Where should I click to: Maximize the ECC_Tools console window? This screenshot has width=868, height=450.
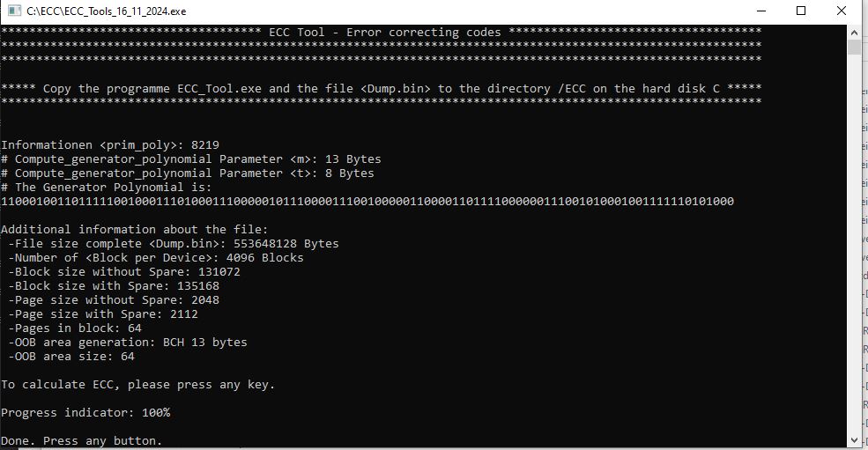point(800,11)
